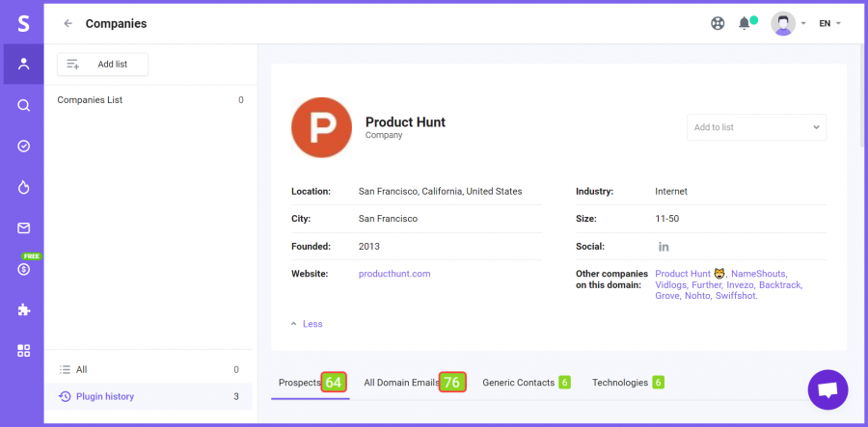The height and width of the screenshot is (427, 868).
Task: Open the Vidlogs company link
Action: 671,285
